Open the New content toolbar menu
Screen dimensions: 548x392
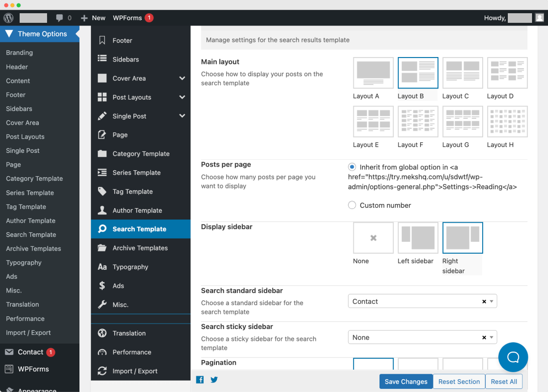tap(93, 18)
